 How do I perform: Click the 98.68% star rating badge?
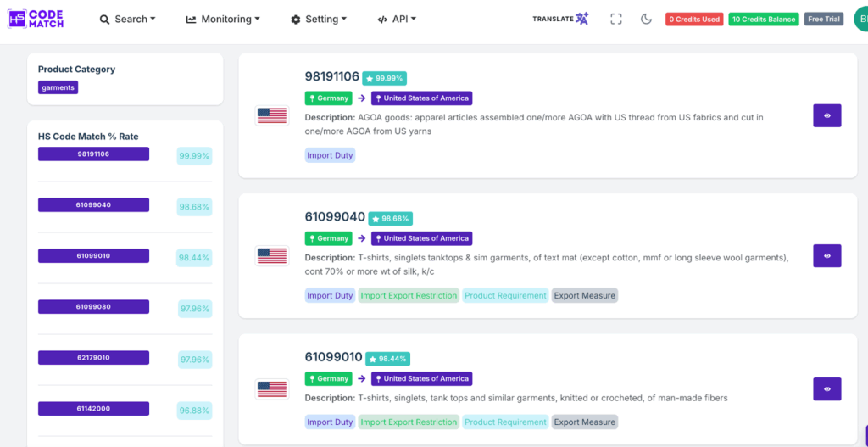click(x=389, y=219)
